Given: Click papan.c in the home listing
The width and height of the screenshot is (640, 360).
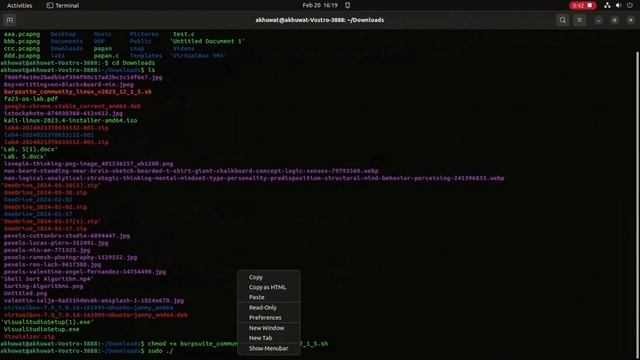Looking at the screenshot, I should point(106,56).
